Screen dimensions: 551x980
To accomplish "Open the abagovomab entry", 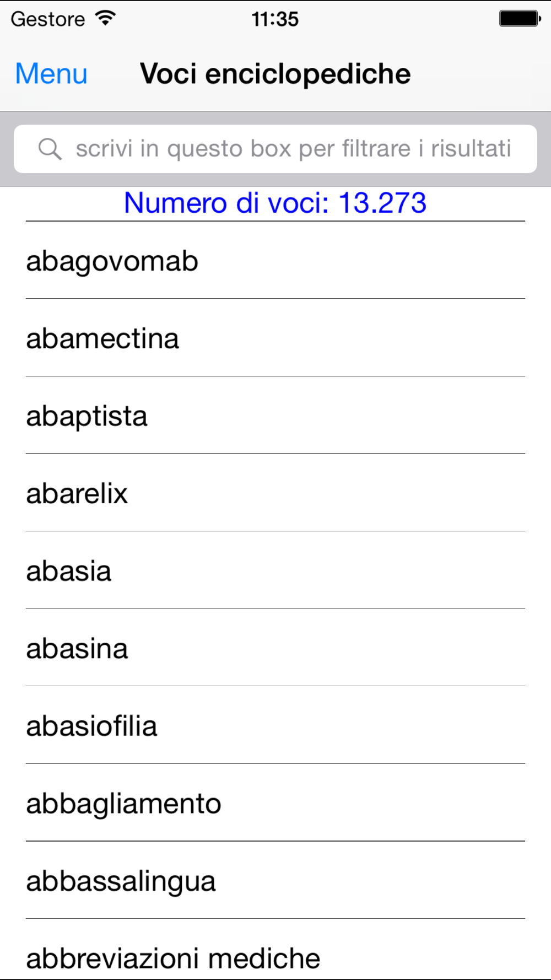I will coord(275,261).
